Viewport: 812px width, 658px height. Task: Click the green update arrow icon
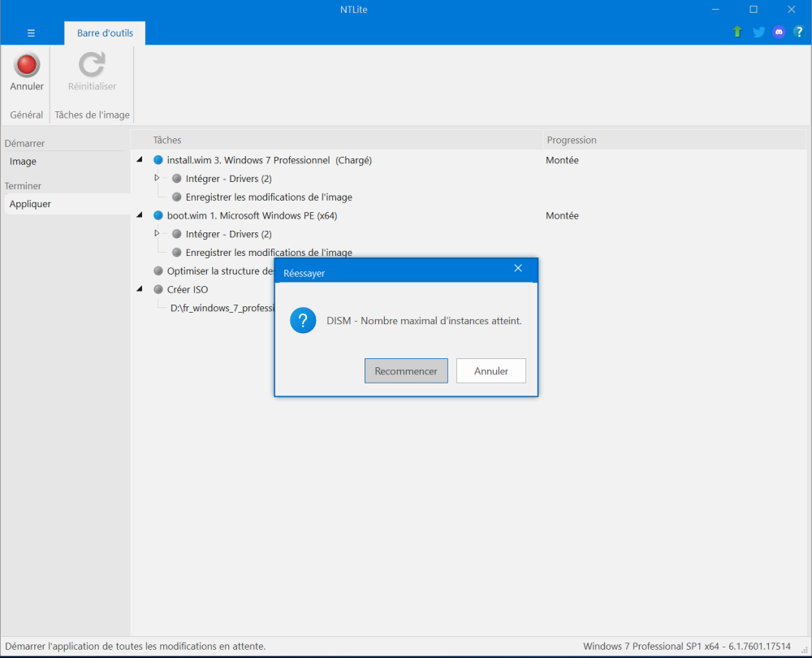tap(737, 32)
